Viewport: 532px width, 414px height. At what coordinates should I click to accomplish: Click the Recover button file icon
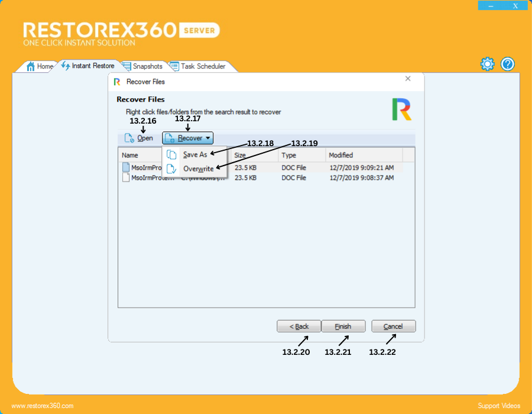(x=170, y=138)
